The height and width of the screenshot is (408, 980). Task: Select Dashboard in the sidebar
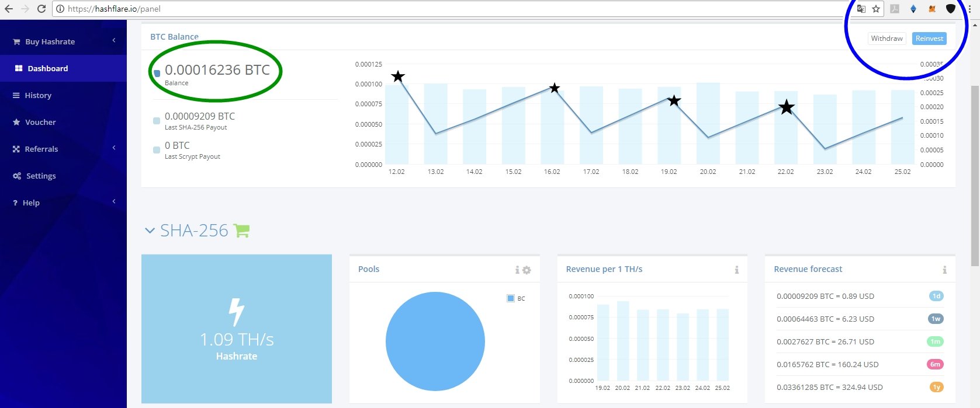[63, 68]
